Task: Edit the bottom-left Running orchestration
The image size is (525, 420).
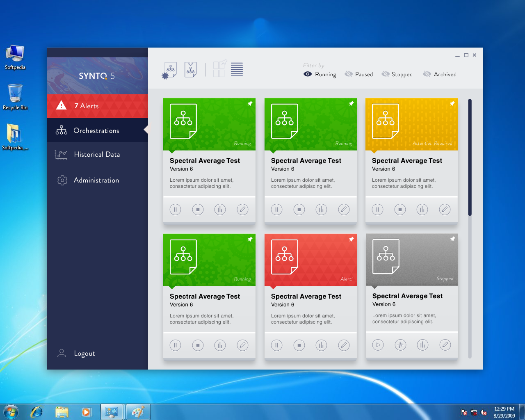Action: (242, 345)
